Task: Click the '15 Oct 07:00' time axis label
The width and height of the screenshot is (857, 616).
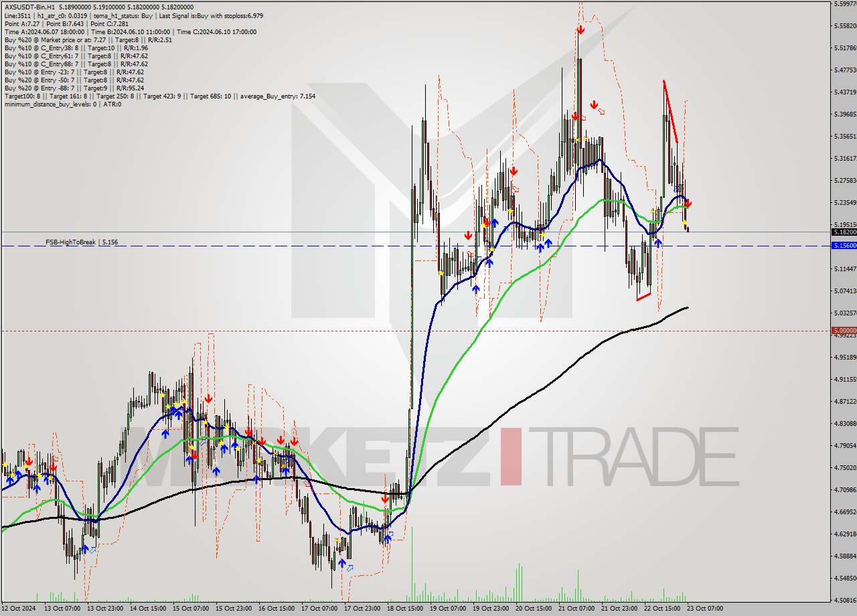Action: (x=190, y=609)
